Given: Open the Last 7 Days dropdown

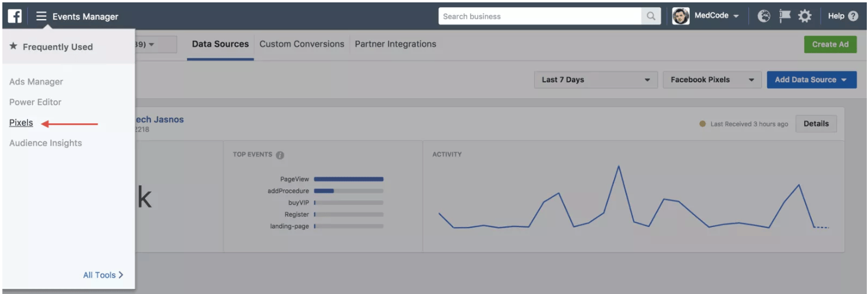Looking at the screenshot, I should coord(596,80).
